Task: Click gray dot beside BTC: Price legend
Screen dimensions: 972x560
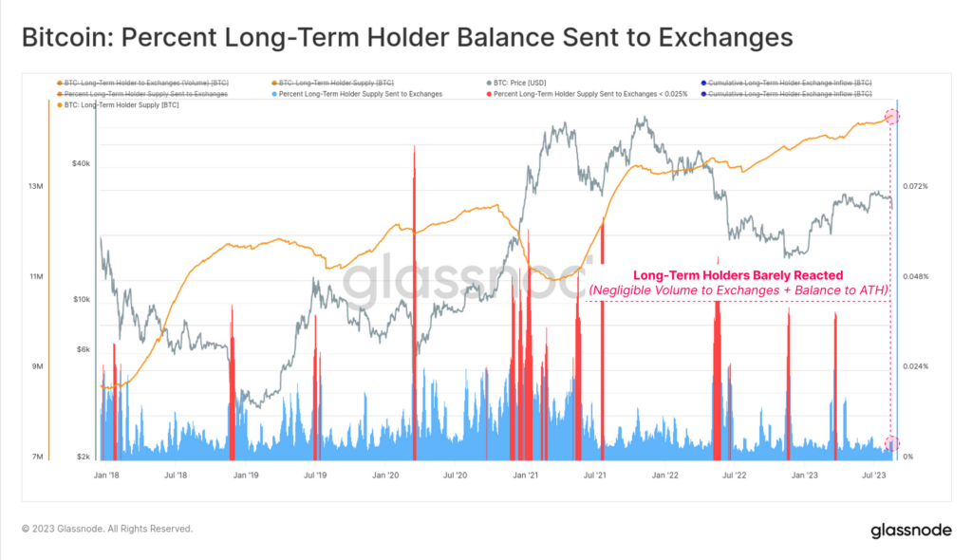Action: [x=489, y=83]
